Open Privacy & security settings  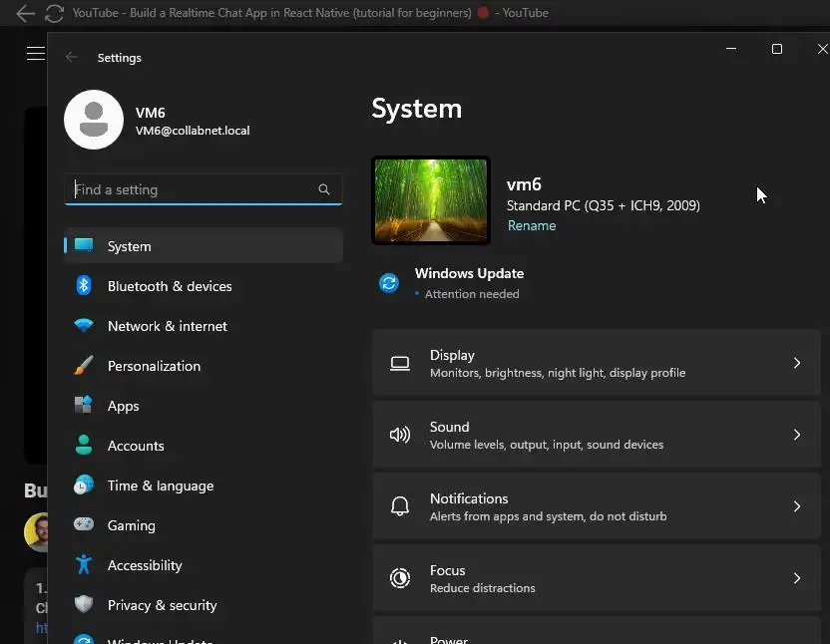204,605
